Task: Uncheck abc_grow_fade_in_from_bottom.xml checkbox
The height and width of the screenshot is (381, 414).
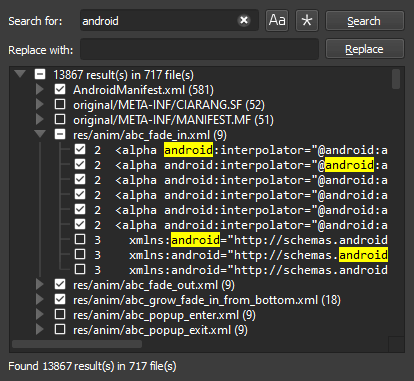Action: pos(60,299)
